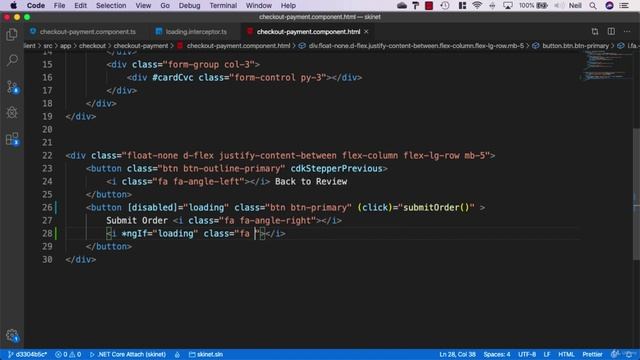Open the Apple menu
Screen dimensions: 640x360
tap(13, 5)
